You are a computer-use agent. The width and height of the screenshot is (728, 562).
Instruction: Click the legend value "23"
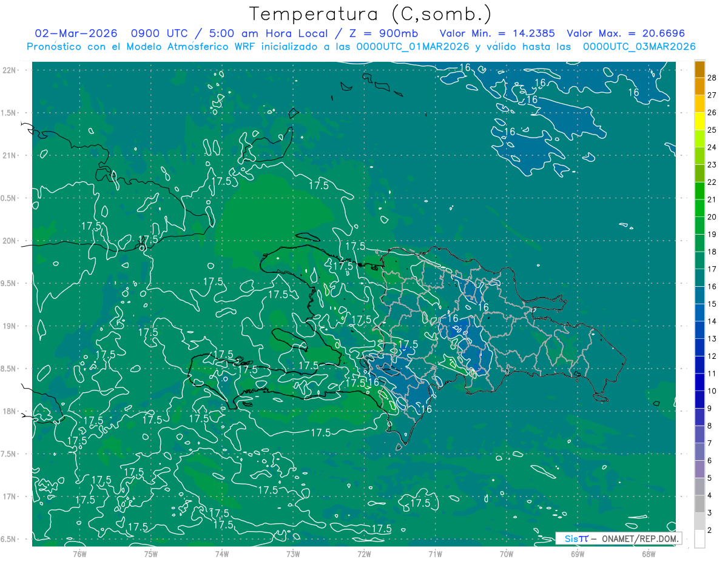(x=712, y=165)
